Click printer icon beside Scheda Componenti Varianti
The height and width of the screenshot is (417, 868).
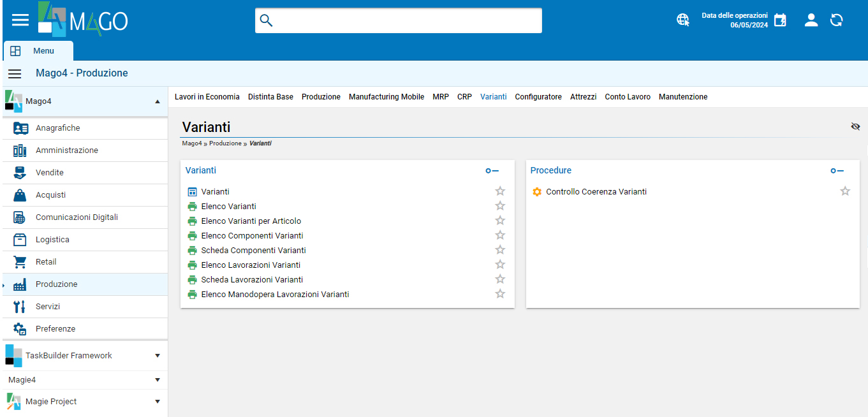tap(192, 251)
